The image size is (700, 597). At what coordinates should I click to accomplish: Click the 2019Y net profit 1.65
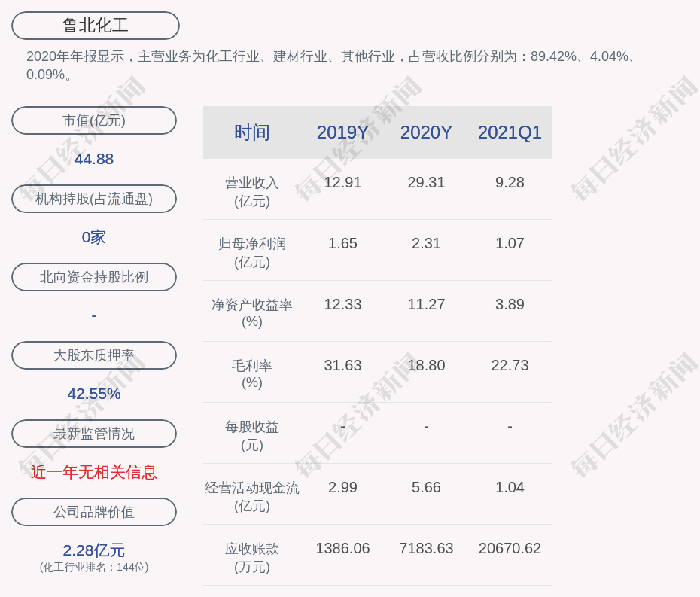(x=342, y=243)
